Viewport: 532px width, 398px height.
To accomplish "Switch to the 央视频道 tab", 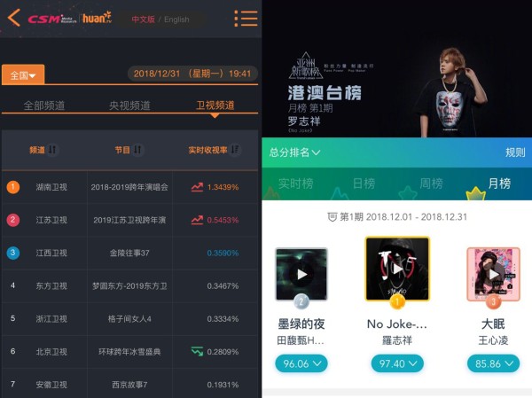I will [x=129, y=105].
